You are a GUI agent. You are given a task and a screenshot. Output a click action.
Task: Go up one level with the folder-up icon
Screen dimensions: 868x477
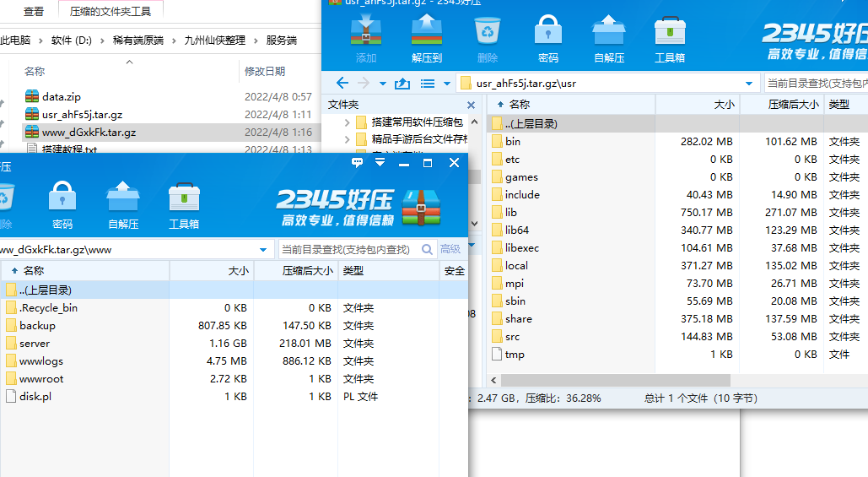[x=402, y=83]
